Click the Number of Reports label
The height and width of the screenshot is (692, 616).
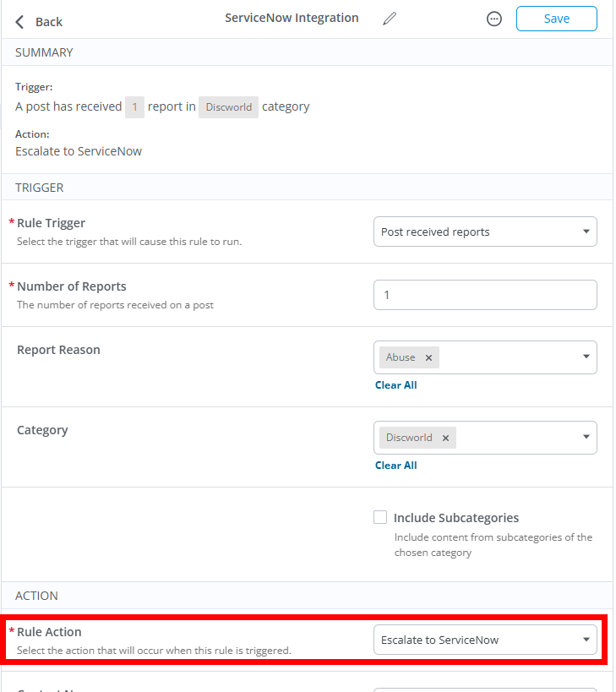tap(72, 287)
